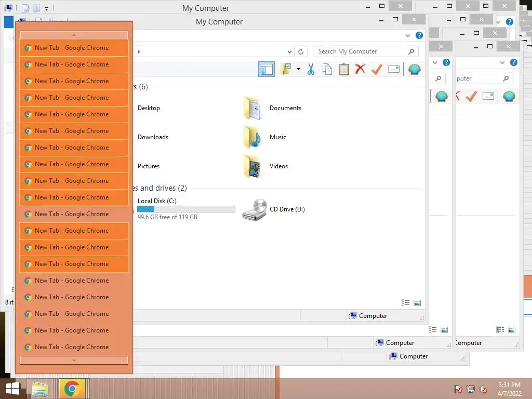Viewport: 532px width, 399px height.
Task: Click the Start button on taskbar
Action: (12, 389)
